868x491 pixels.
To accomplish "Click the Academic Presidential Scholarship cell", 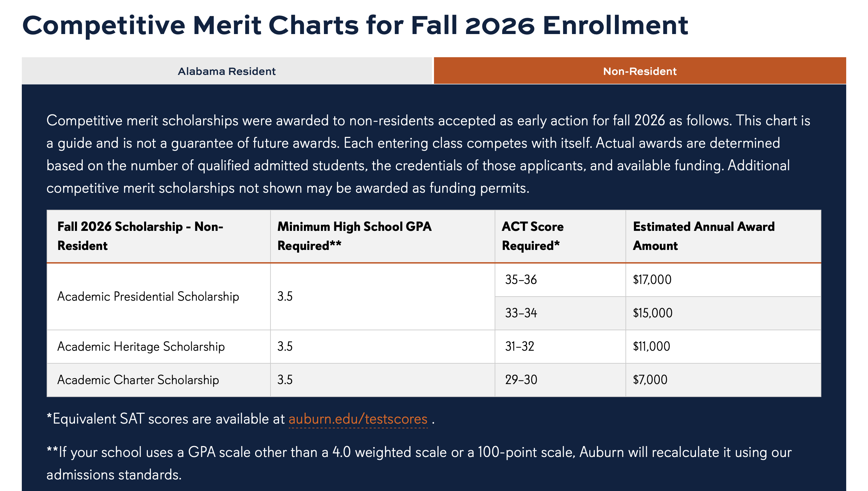I will (159, 296).
